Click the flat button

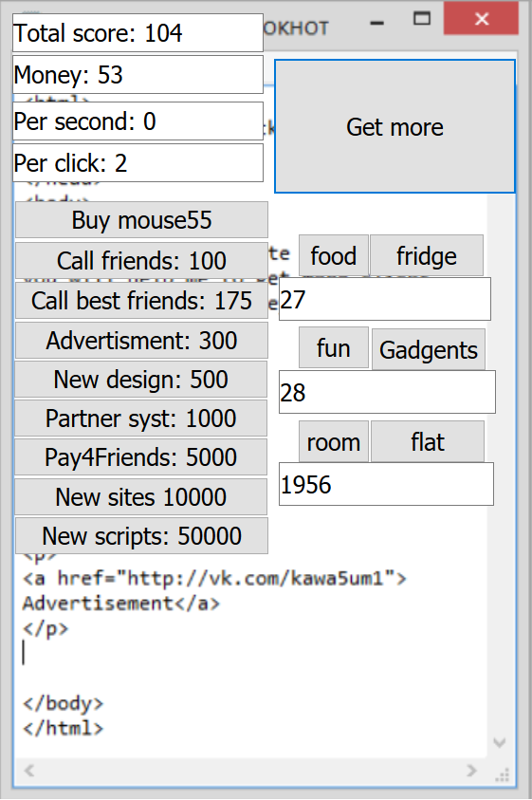(428, 442)
